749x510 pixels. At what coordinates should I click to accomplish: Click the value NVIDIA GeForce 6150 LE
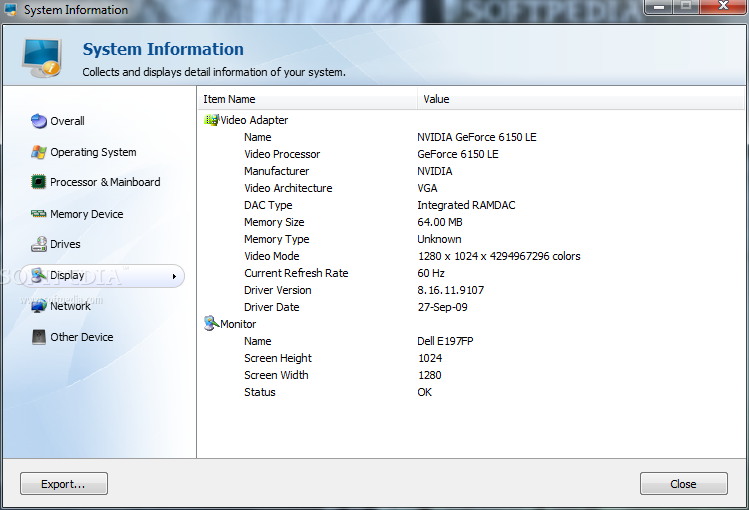pyautogui.click(x=477, y=137)
